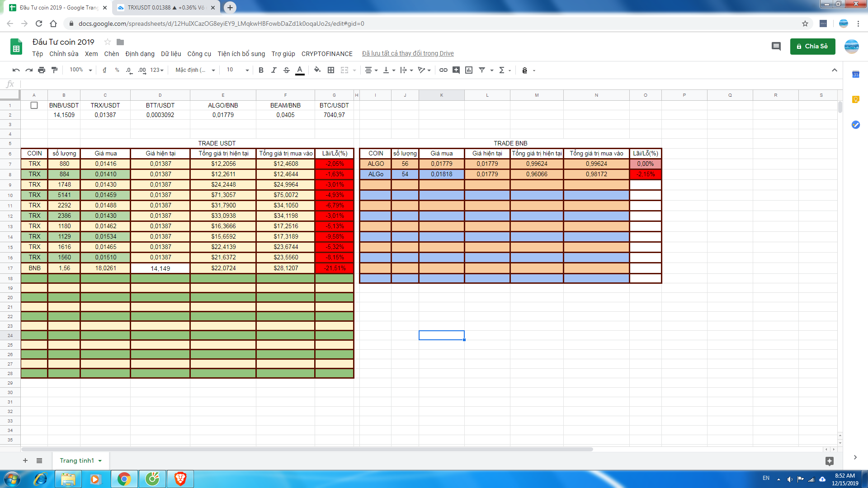Toggle italic formatting
This screenshot has width=868, height=488.
pyautogui.click(x=274, y=70)
